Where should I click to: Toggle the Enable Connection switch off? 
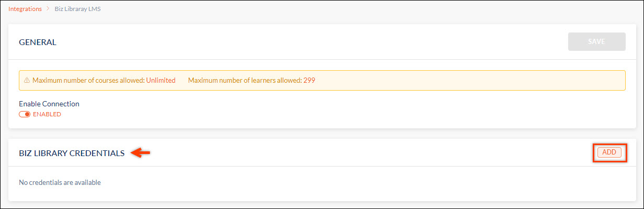click(25, 114)
